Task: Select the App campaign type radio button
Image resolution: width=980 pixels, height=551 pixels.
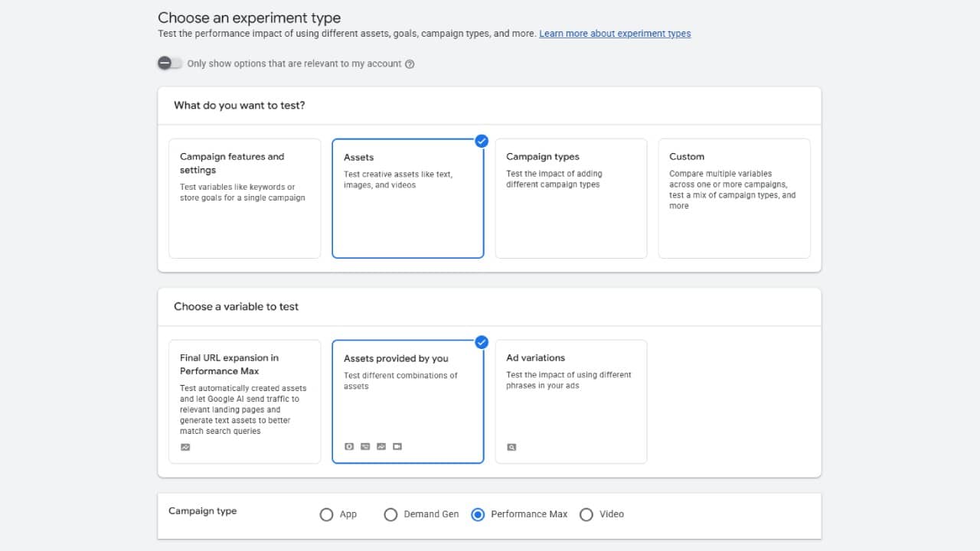Action: tap(327, 514)
